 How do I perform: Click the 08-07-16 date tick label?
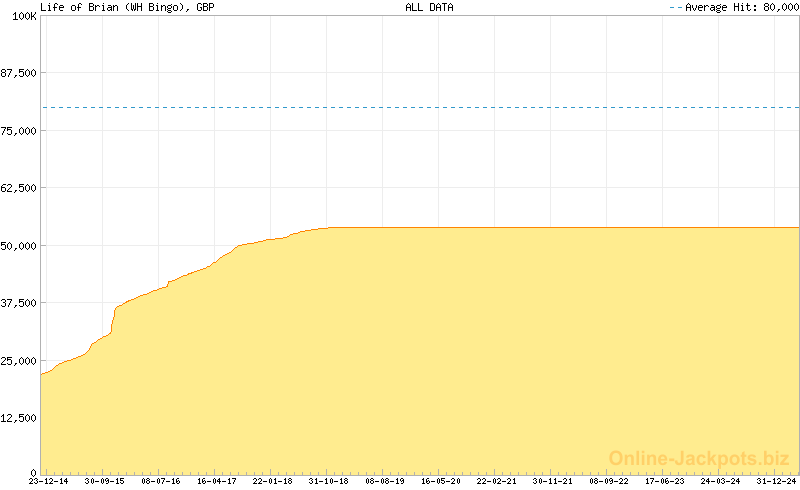coord(161,481)
